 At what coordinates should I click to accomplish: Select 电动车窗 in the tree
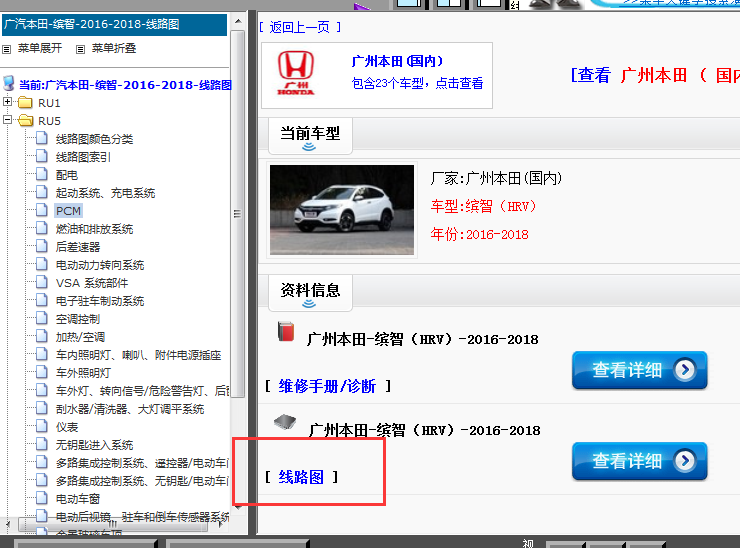click(x=78, y=498)
